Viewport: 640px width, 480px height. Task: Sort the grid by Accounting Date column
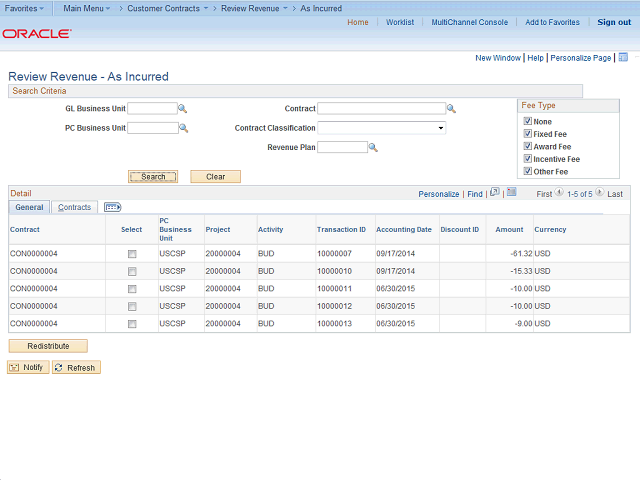pos(404,230)
